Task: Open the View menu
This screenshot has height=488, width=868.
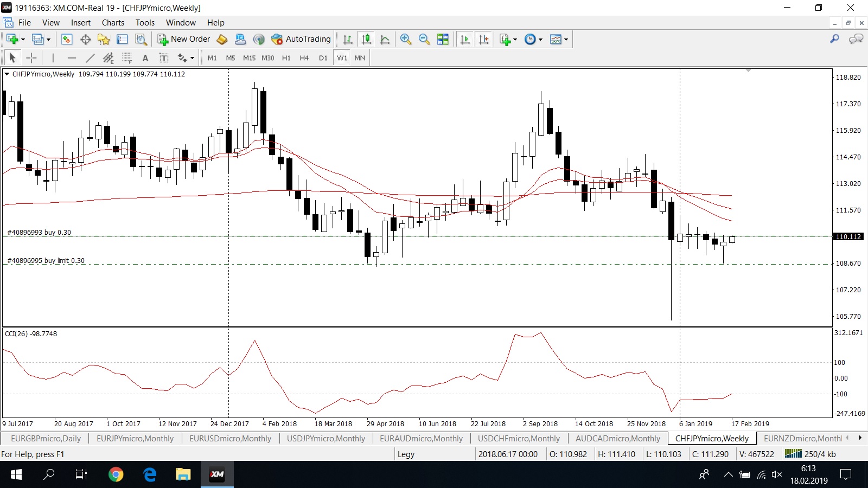Action: [51, 23]
